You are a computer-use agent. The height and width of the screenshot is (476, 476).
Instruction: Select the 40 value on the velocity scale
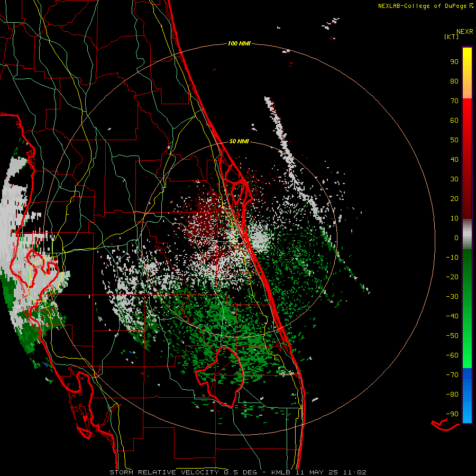click(x=454, y=160)
